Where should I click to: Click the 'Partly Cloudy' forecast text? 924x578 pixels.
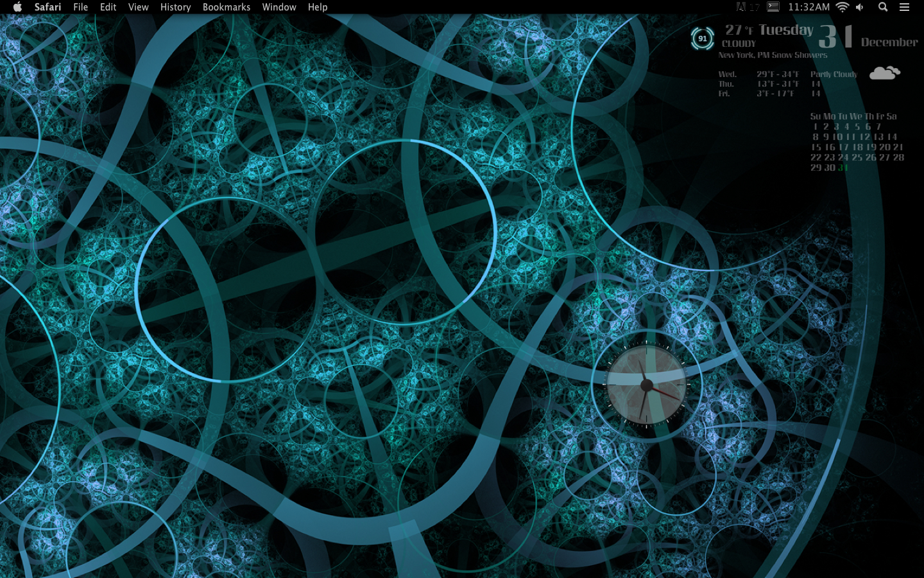pos(834,74)
